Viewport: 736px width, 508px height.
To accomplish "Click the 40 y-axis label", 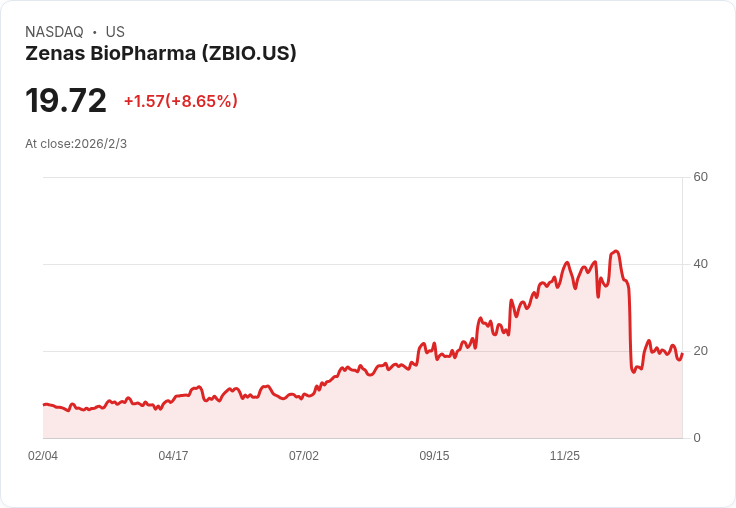I will (x=701, y=264).
